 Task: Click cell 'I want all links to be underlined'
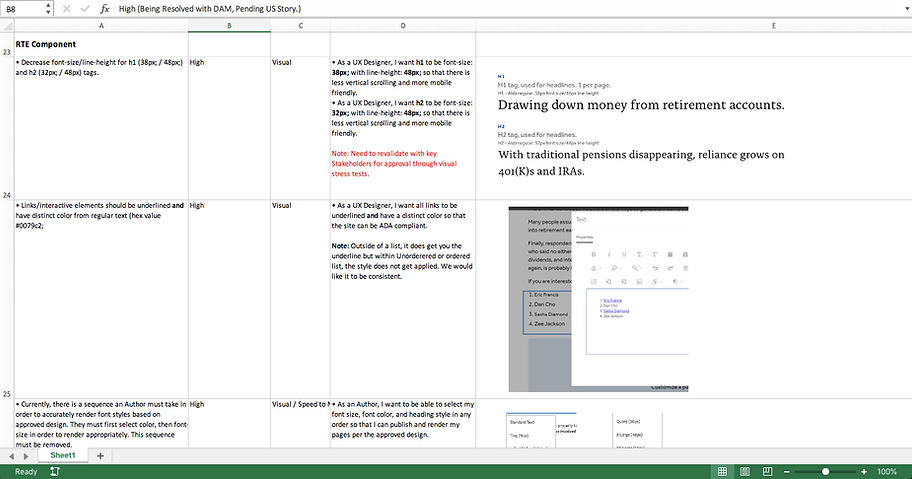pyautogui.click(x=402, y=299)
